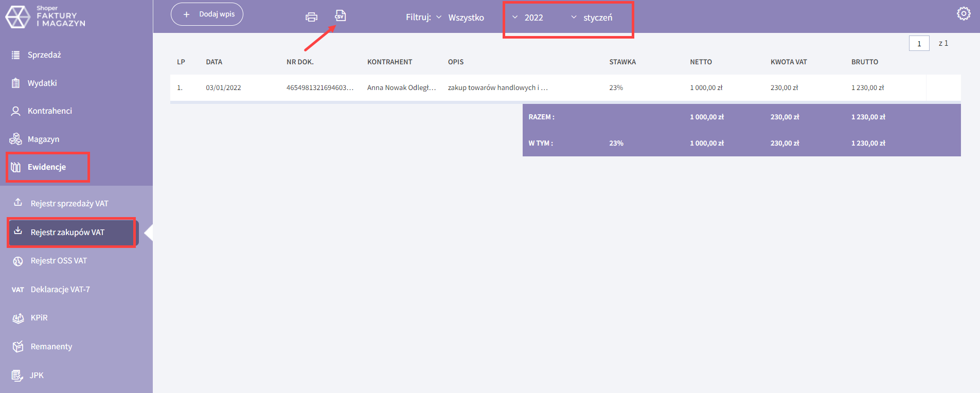Click the print register icon
This screenshot has height=393, width=980.
point(311,17)
